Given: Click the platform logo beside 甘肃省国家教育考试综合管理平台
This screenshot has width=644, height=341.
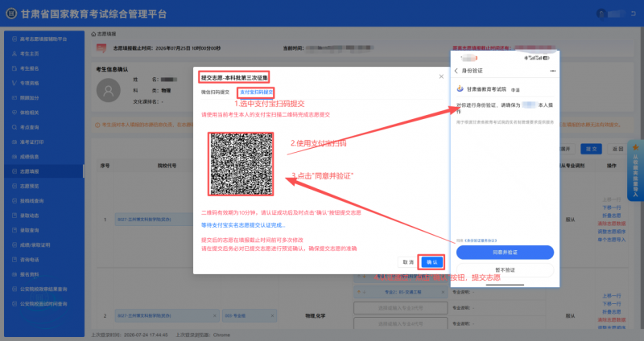Looking at the screenshot, I should 11,14.
